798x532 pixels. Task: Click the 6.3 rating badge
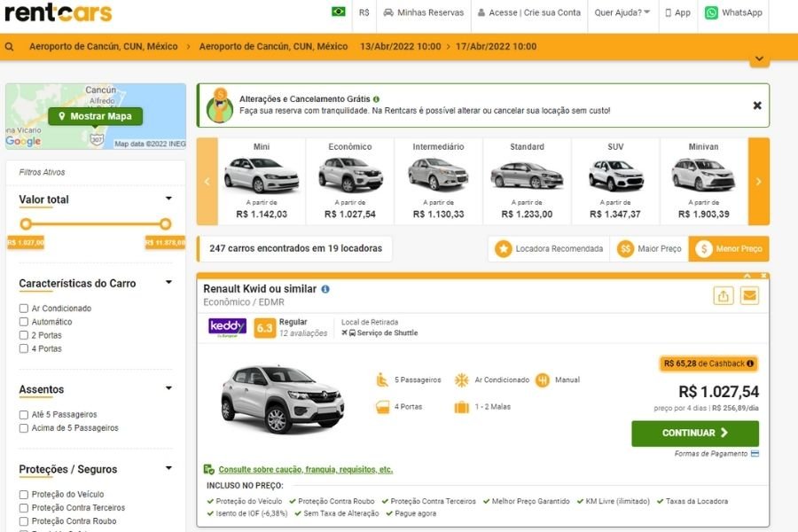tap(264, 328)
